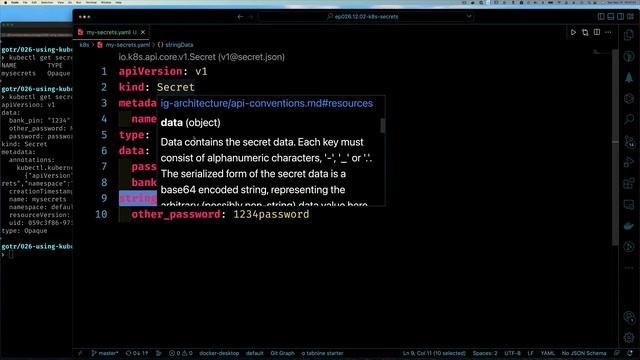This screenshot has height=360, width=640.
Task: Click other_password key on line 10
Action: click(176, 214)
